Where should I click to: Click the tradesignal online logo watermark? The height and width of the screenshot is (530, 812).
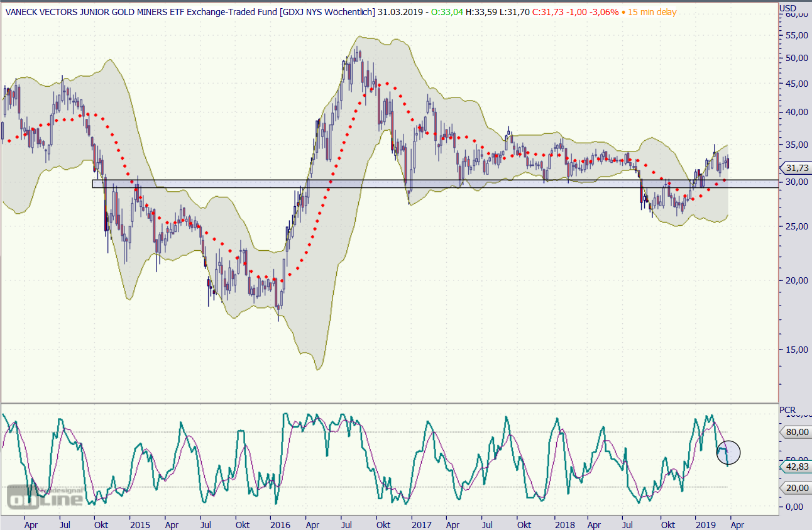click(45, 497)
